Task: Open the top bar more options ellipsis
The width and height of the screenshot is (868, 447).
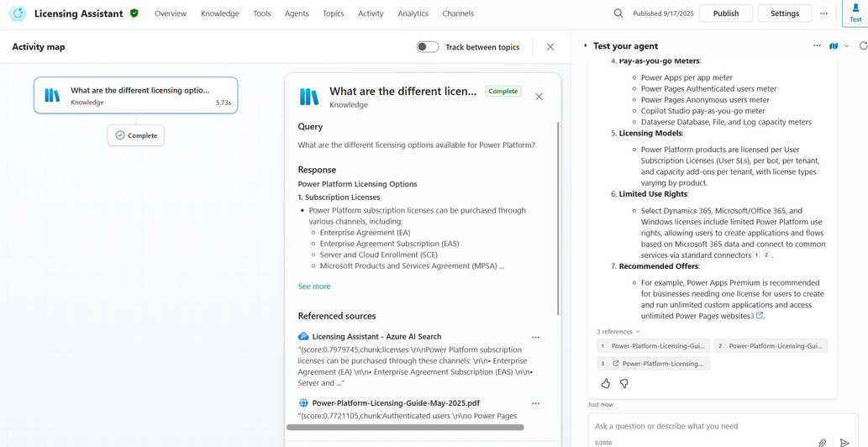Action: [x=823, y=13]
